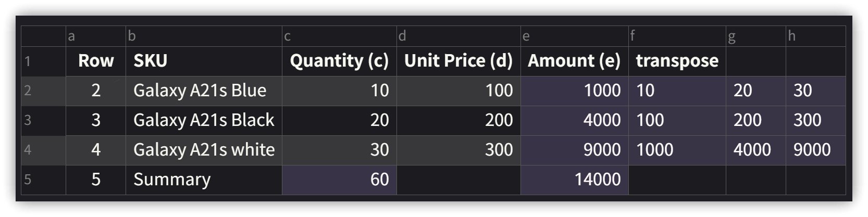Click the Summary cell

(x=204, y=180)
